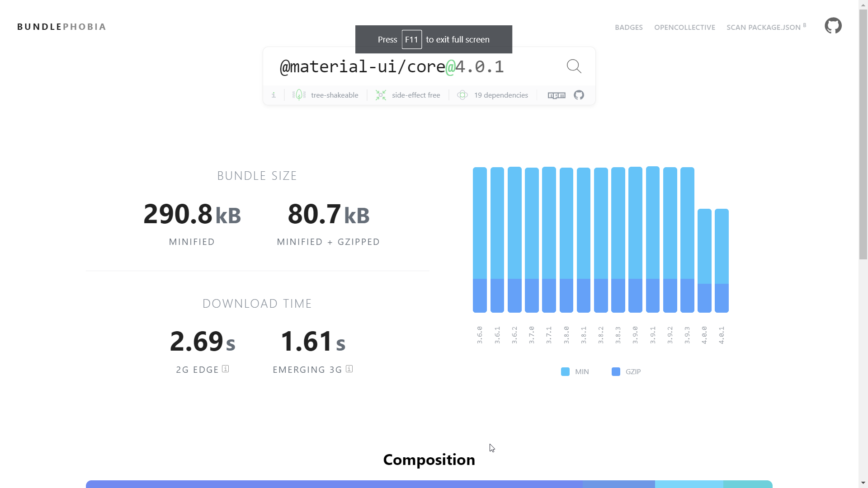Open GitHub via top-right corner logo
The image size is (868, 488).
point(833,26)
